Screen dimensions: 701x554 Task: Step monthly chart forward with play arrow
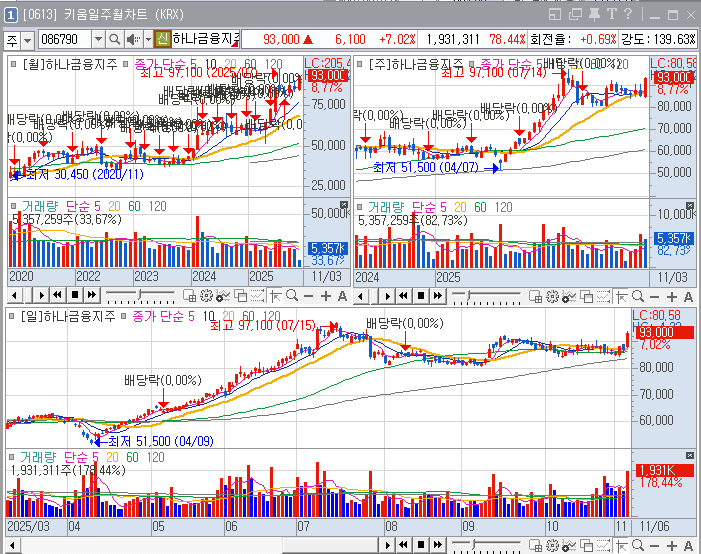(x=41, y=295)
